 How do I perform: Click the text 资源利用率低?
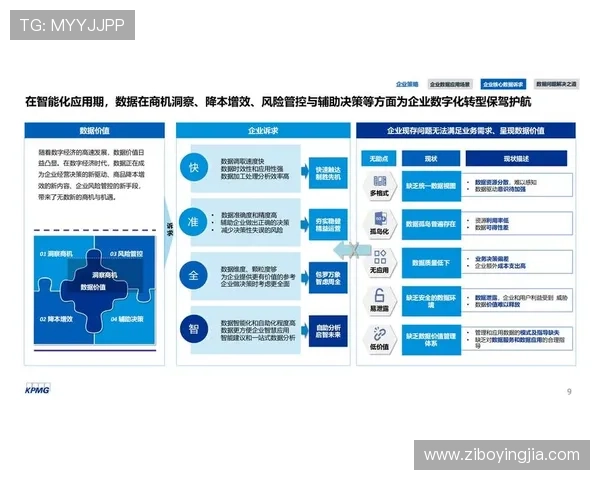492,220
